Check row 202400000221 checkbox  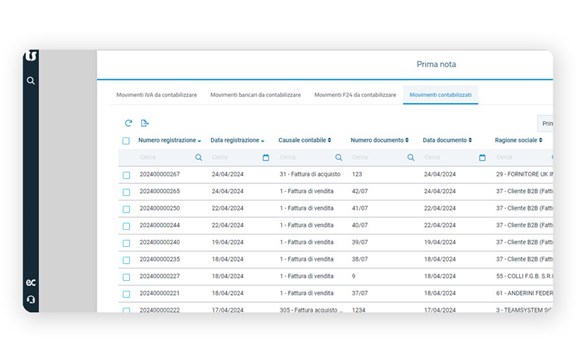click(x=126, y=294)
